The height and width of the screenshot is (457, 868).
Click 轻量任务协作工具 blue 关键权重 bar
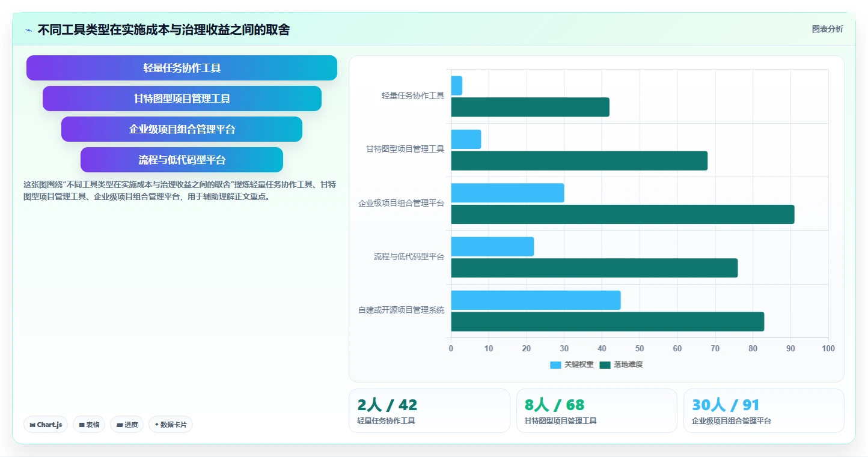point(456,85)
